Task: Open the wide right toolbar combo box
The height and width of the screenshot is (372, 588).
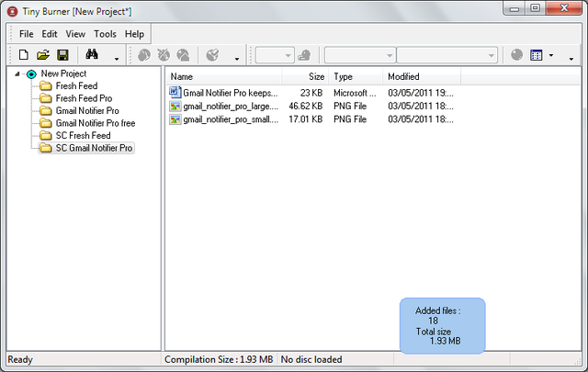Action: pos(447,55)
